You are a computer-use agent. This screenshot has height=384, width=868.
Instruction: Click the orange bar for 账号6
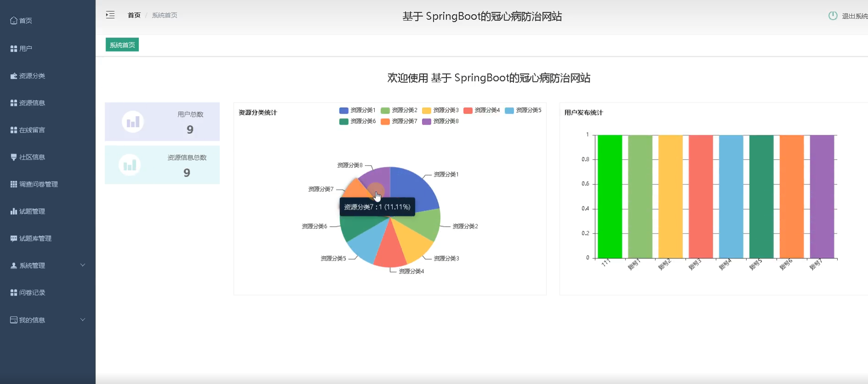[792, 196]
